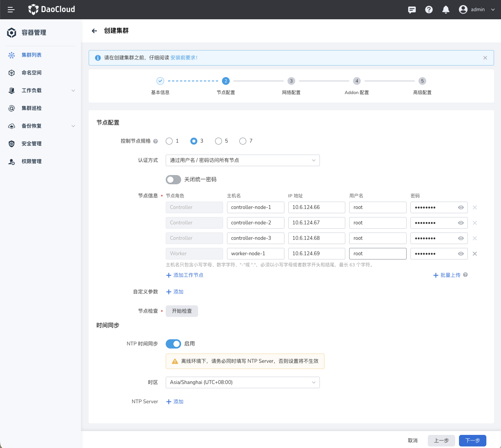Select 5 controller nodes radio option
Image resolution: width=501 pixels, height=448 pixels.
[x=219, y=141]
